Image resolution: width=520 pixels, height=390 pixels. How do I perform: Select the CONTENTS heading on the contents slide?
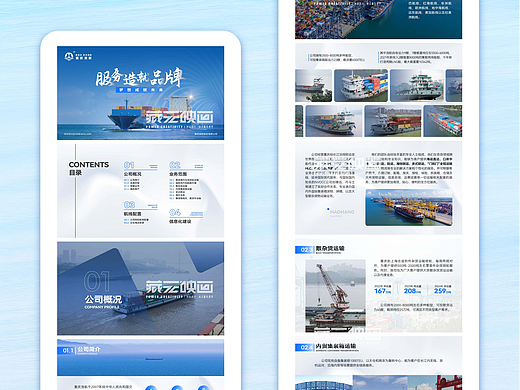[x=89, y=165]
